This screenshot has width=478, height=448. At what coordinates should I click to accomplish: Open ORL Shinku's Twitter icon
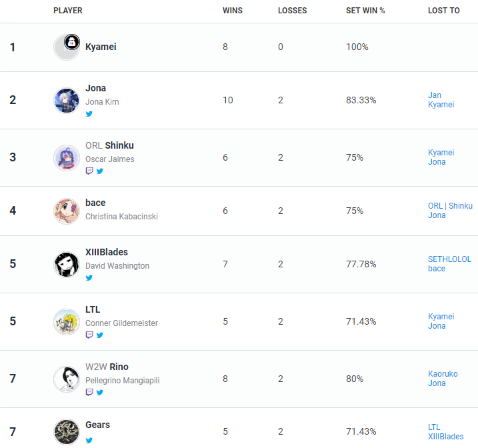[100, 171]
